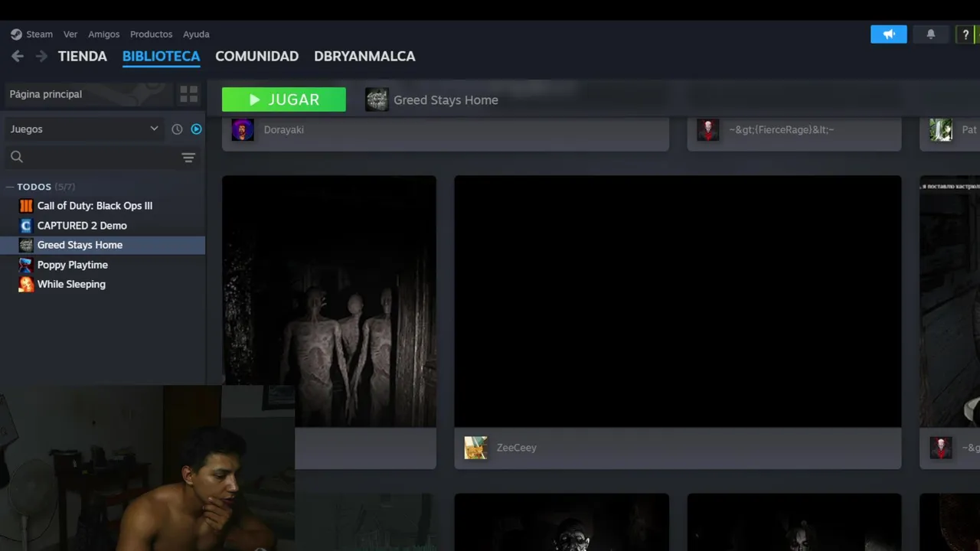The image size is (980, 551).
Task: Switch to the TIENDA tab
Action: [x=83, y=57]
